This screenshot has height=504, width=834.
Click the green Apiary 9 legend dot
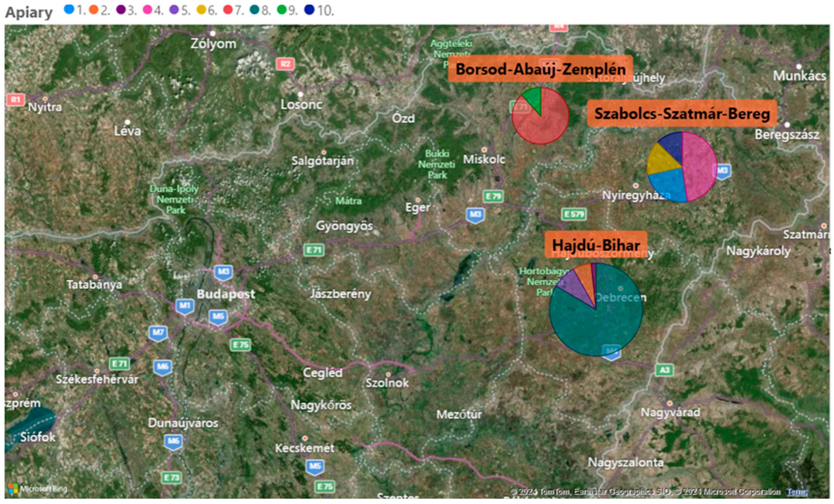tap(282, 10)
